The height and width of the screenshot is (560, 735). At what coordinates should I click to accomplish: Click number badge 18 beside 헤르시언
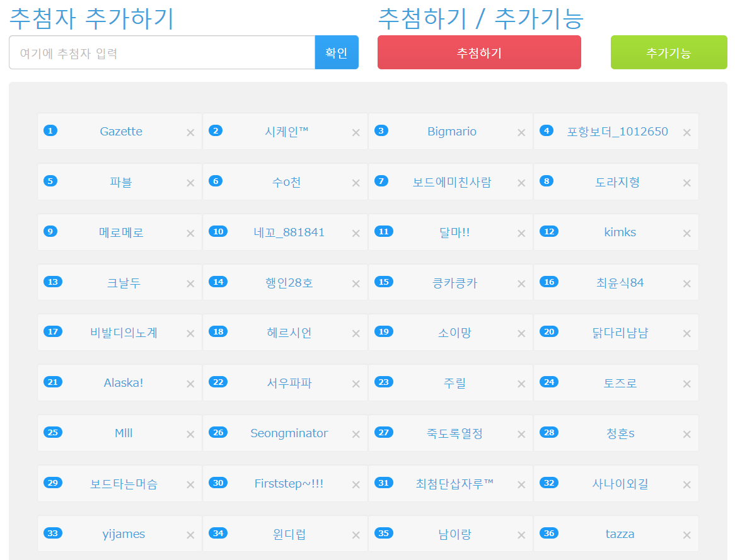(x=218, y=331)
